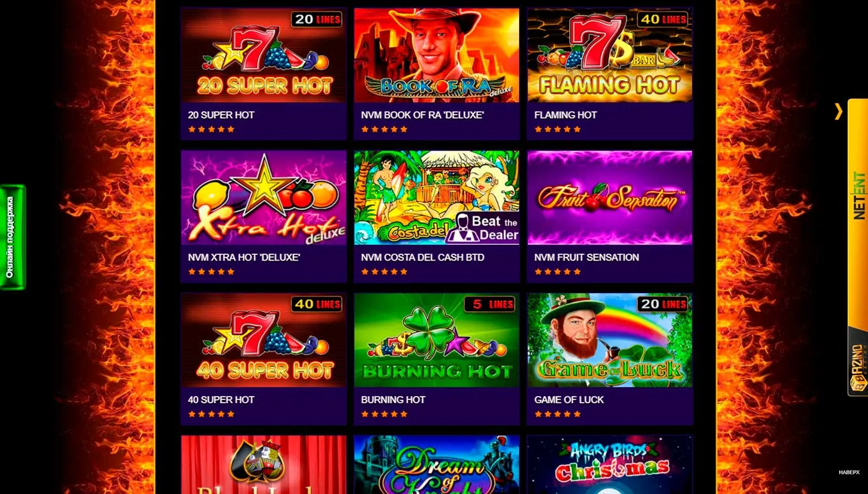Screen dimensions: 868x494
Task: Switch to the NETENT provider tab
Action: pos(858,195)
